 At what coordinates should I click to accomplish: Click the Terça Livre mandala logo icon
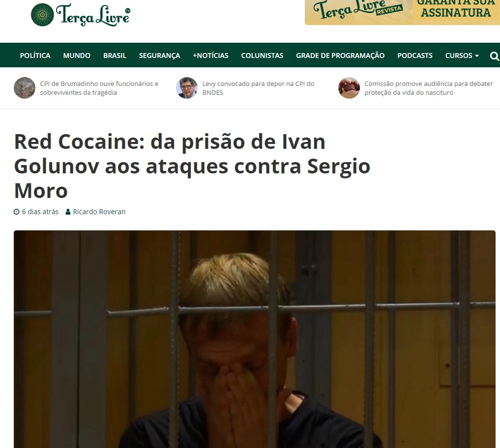point(42,15)
